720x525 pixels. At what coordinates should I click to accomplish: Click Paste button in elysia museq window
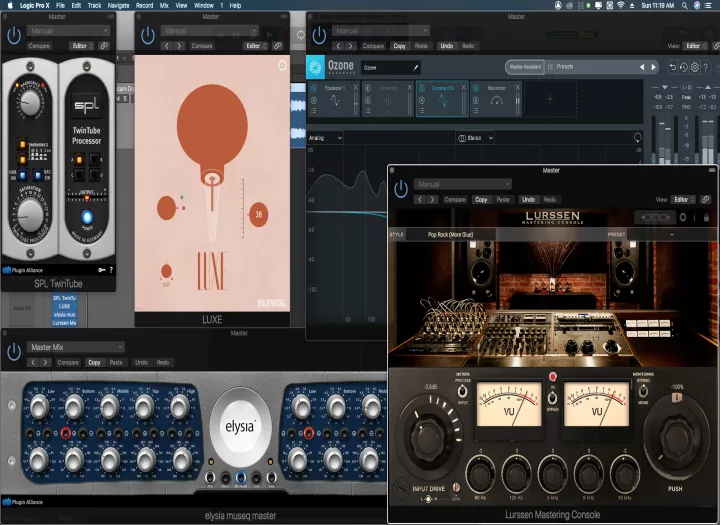coord(116,362)
